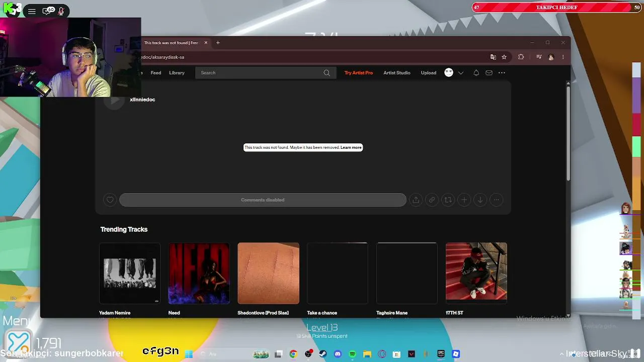This screenshot has width=644, height=362.
Task: Open the Yadam Nemire track artwork
Action: point(130,274)
